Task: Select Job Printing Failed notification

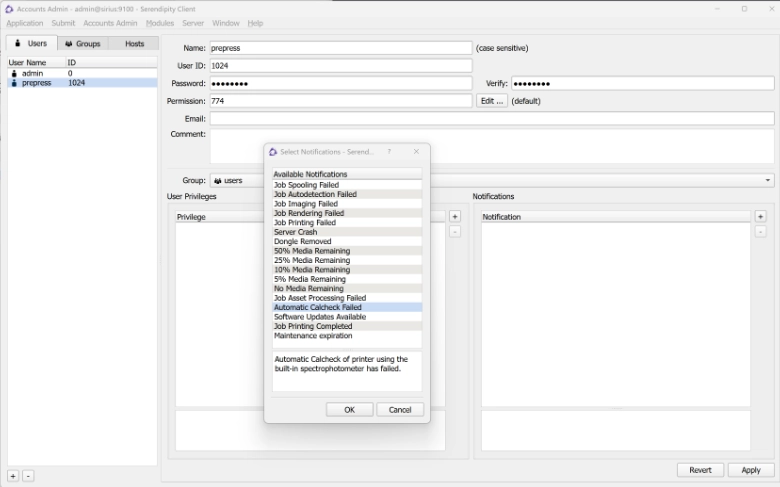Action: pyautogui.click(x=347, y=222)
